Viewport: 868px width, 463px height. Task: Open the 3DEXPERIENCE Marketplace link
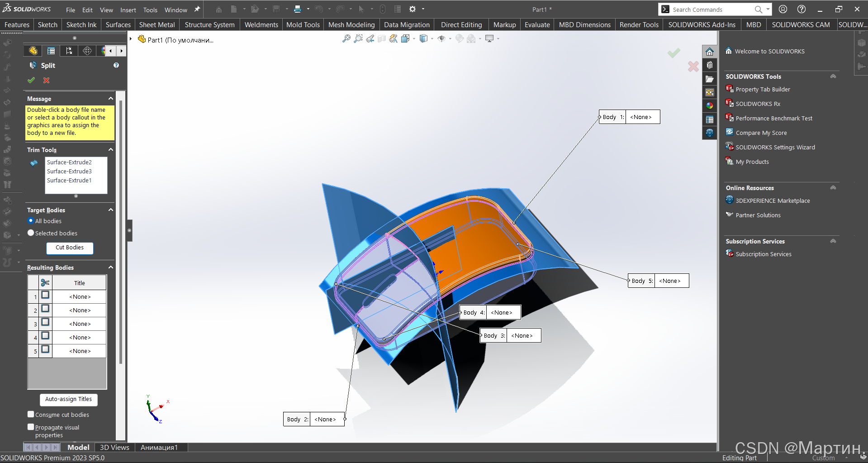click(x=773, y=201)
